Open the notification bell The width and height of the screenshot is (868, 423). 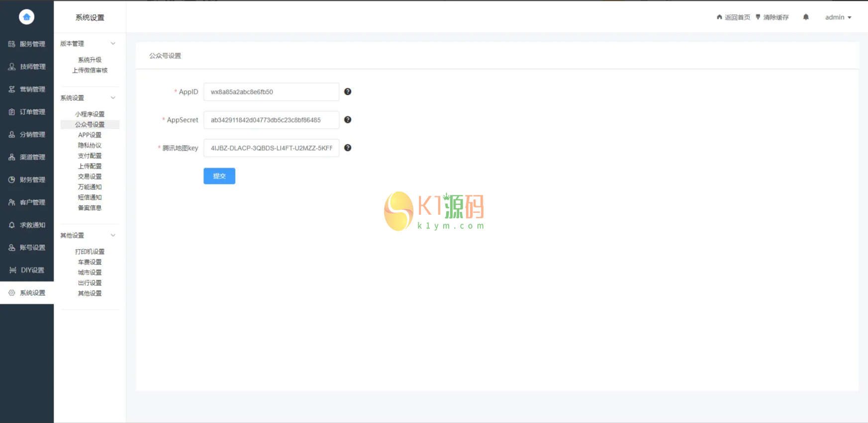pos(806,17)
